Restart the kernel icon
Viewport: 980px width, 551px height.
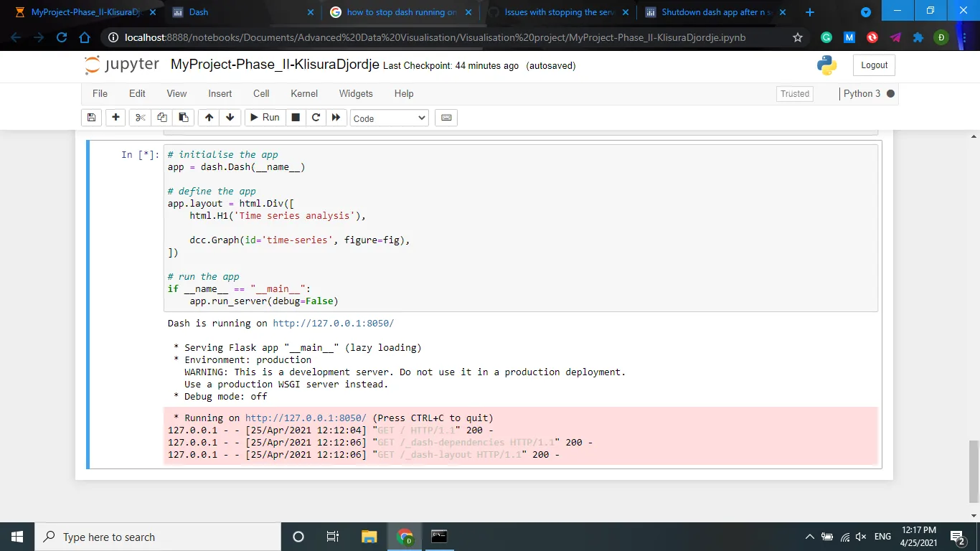click(x=316, y=118)
